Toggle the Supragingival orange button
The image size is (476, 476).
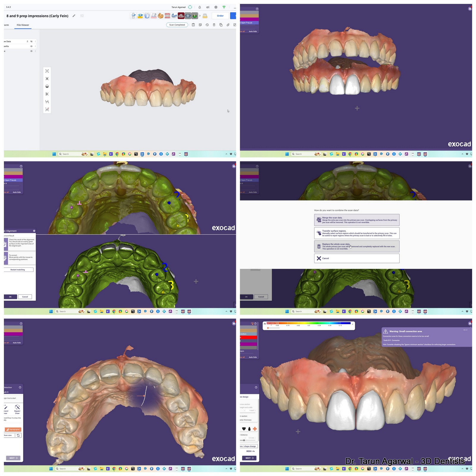(x=13, y=429)
